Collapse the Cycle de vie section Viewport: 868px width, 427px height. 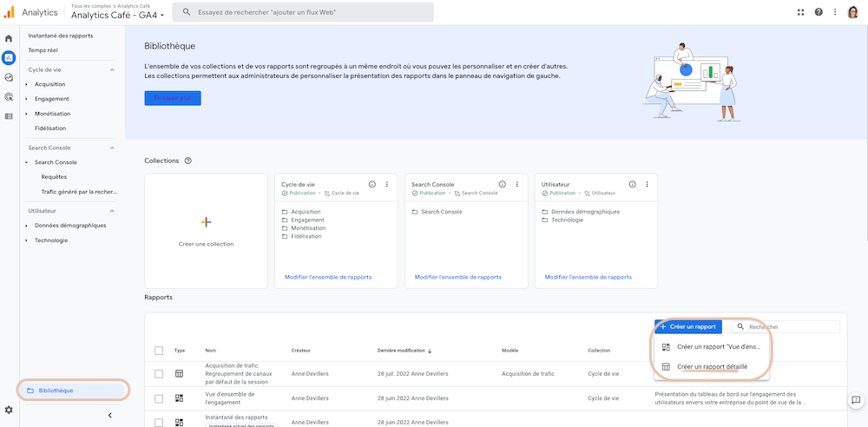(x=112, y=69)
